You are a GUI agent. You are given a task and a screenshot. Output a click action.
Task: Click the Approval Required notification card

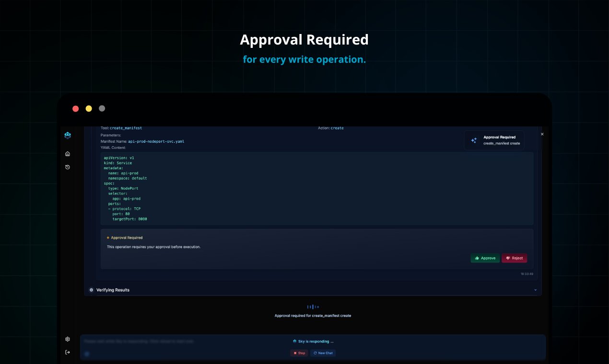point(494,140)
